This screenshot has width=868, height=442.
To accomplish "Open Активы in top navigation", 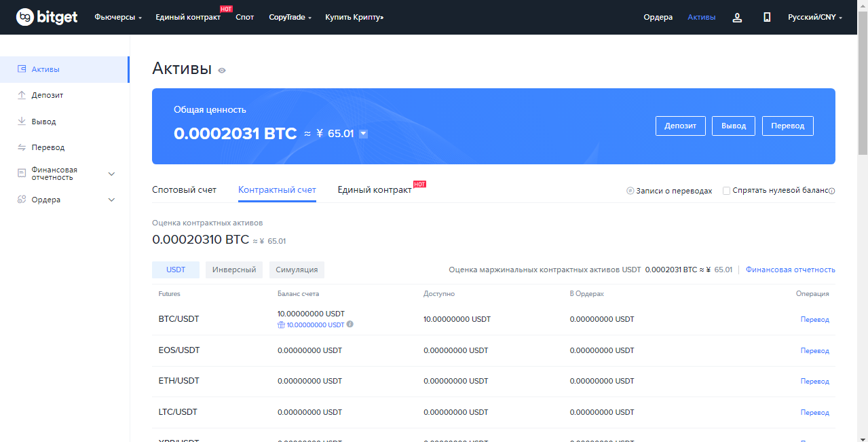I will click(702, 17).
